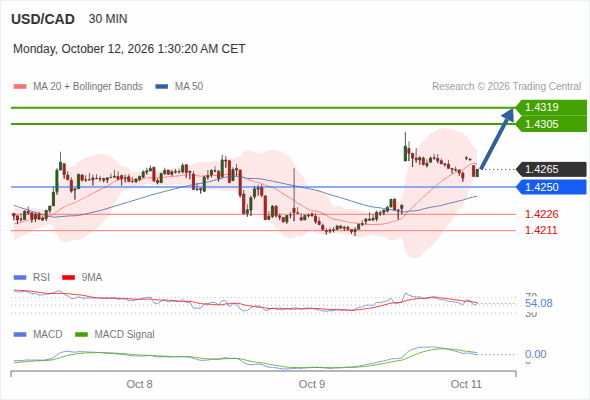Click the USD/CAD pair title
The width and height of the screenshot is (590, 400).
click(x=43, y=19)
